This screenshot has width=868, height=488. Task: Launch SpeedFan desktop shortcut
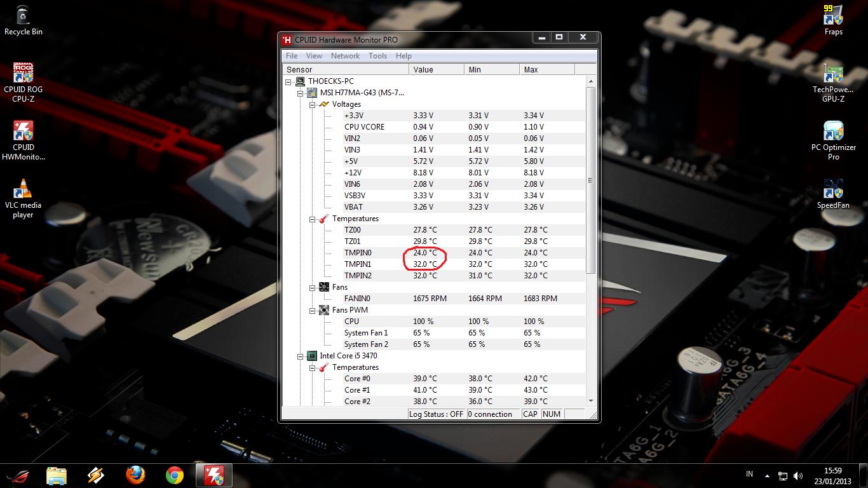(x=833, y=194)
